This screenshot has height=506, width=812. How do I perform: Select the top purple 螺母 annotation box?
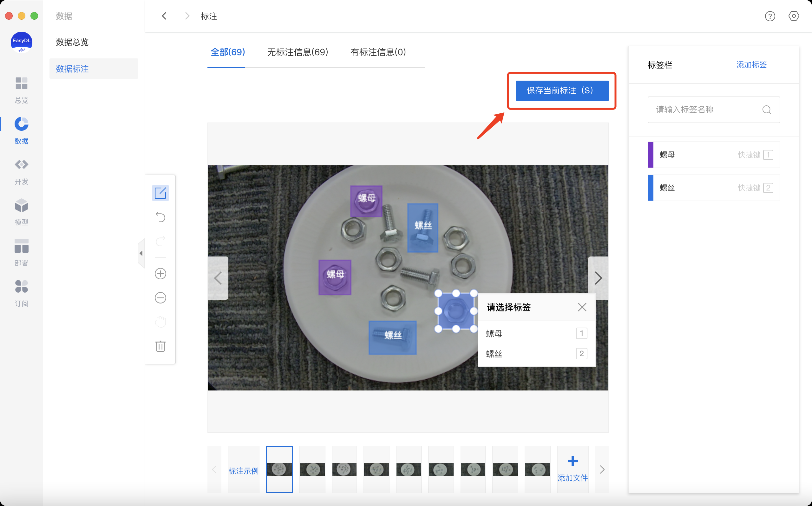point(366,201)
